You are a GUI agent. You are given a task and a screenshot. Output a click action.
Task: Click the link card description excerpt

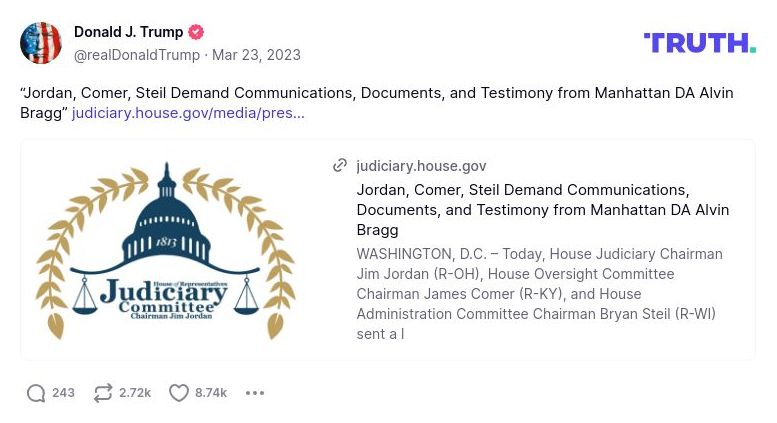coord(539,294)
